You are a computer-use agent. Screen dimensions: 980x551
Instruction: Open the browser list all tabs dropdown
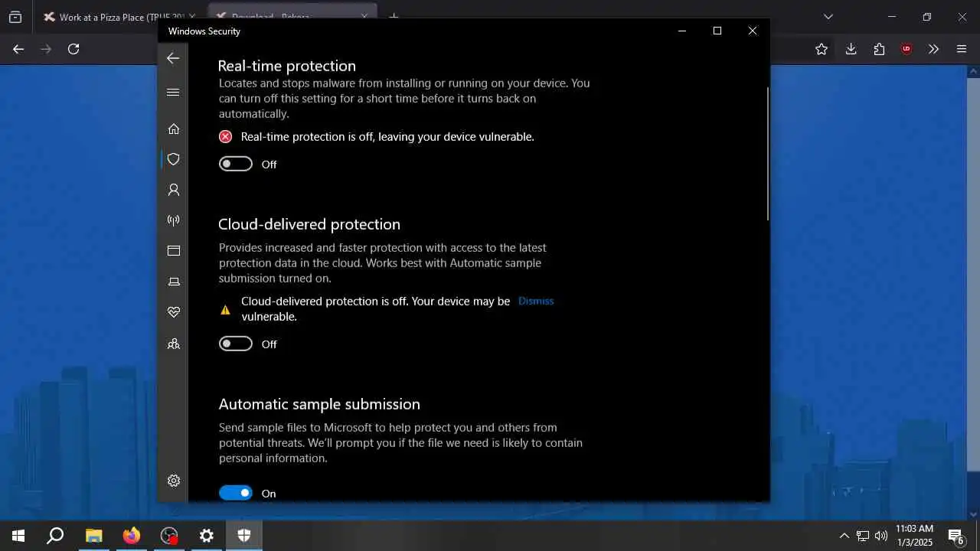coord(828,17)
